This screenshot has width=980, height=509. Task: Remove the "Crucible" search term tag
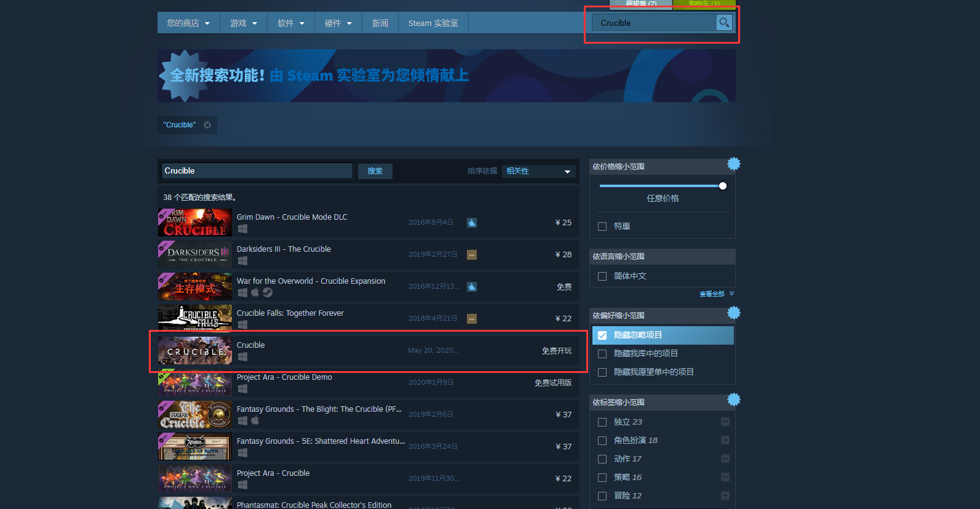point(207,125)
